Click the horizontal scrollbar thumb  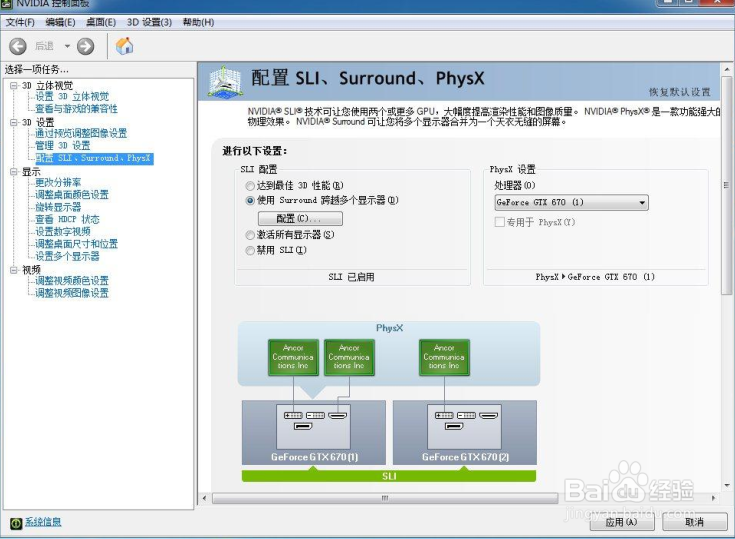click(385, 498)
